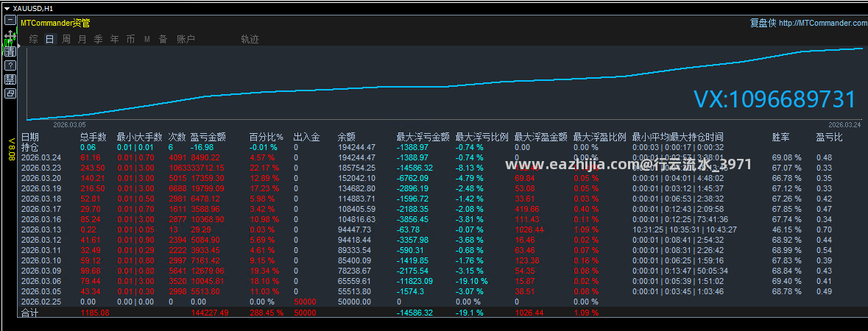Click the profit ratio 0.70 cell
This screenshot has width=868, height=331.
(824, 229)
